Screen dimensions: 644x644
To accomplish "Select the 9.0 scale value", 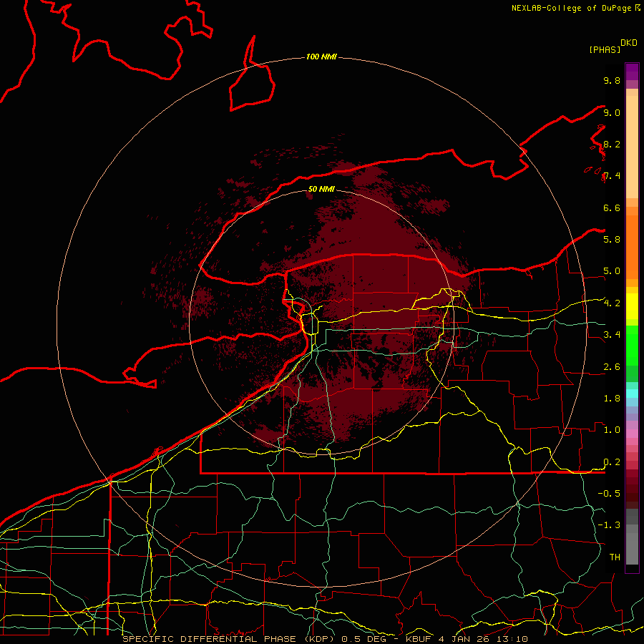I will [612, 112].
